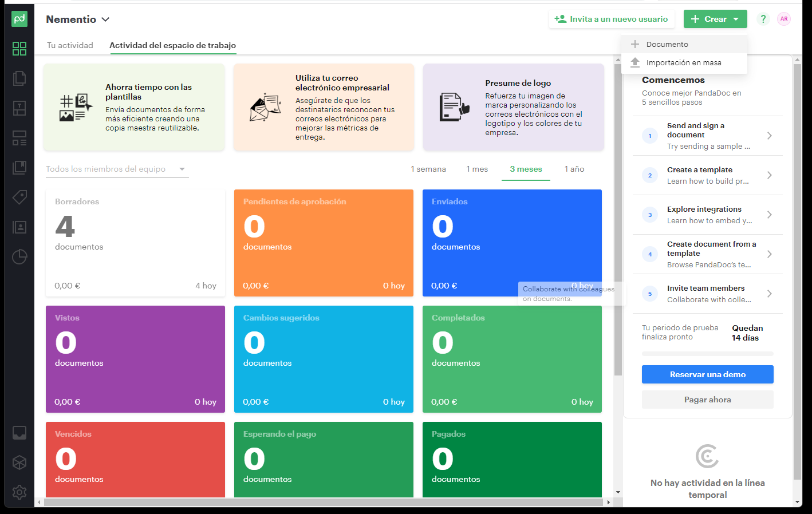Click the email envelope illustration icon
This screenshot has width=812, height=514.
(265, 107)
